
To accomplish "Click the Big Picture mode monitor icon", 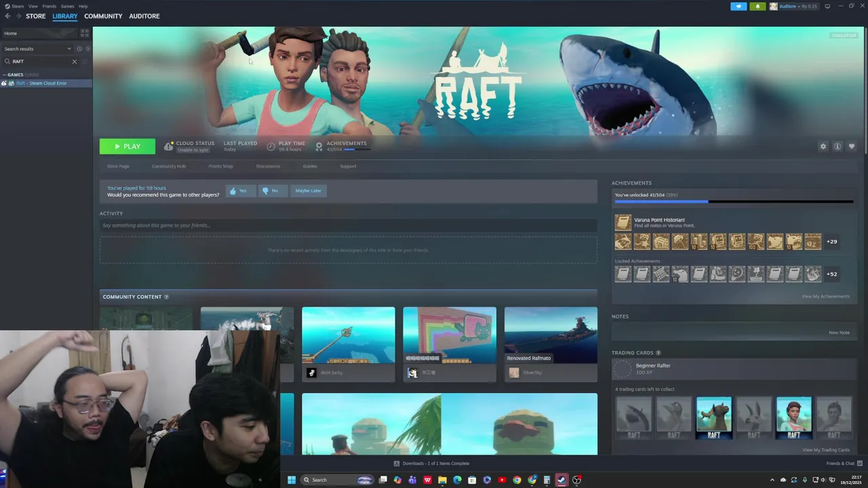I will 827,6.
